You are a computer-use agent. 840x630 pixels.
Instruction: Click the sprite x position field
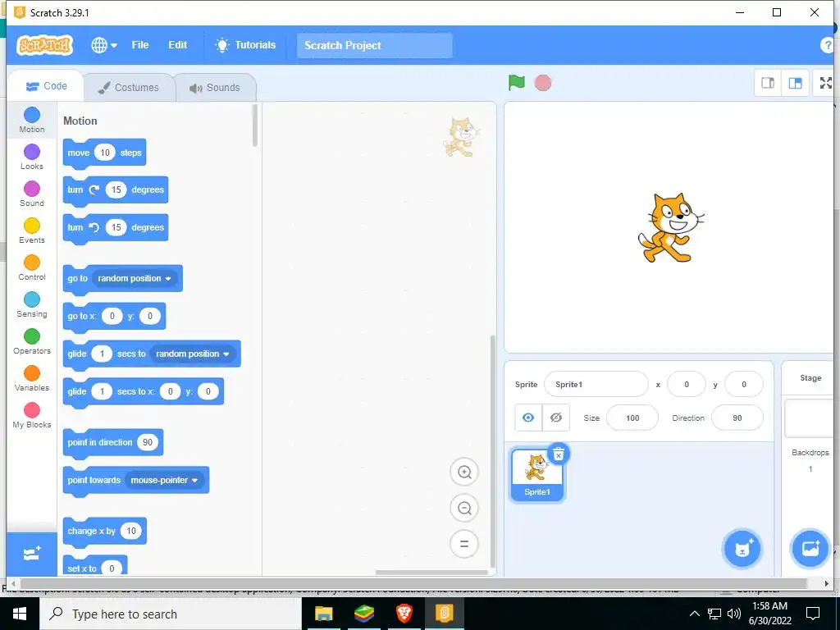point(687,384)
